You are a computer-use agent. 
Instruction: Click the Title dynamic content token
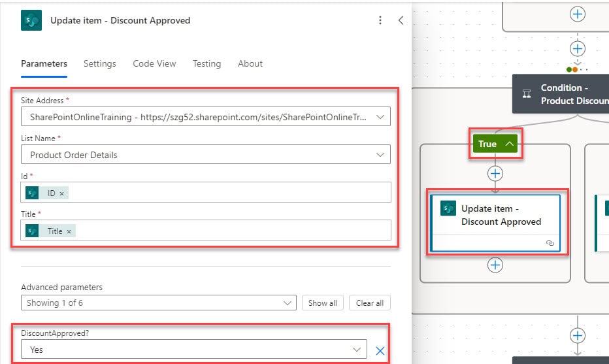[x=50, y=231]
